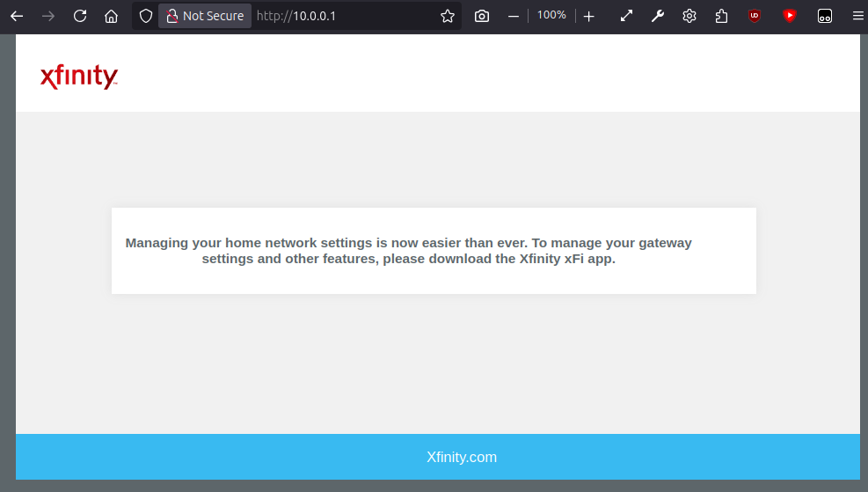The image size is (868, 492).
Task: Take a screenshot with the camera icon
Action: [482, 16]
